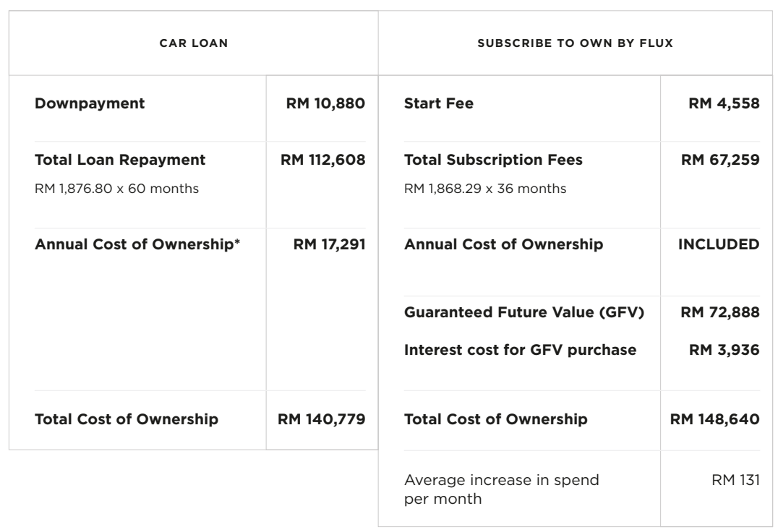Click the SUBSCRIBE TO OWN BY FLUX header

(x=576, y=43)
